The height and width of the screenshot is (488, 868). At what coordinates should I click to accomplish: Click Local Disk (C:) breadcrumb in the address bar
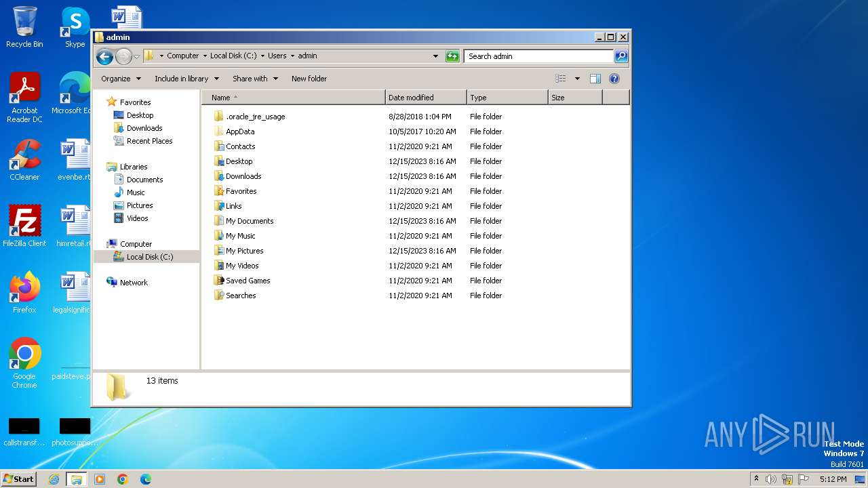click(233, 56)
